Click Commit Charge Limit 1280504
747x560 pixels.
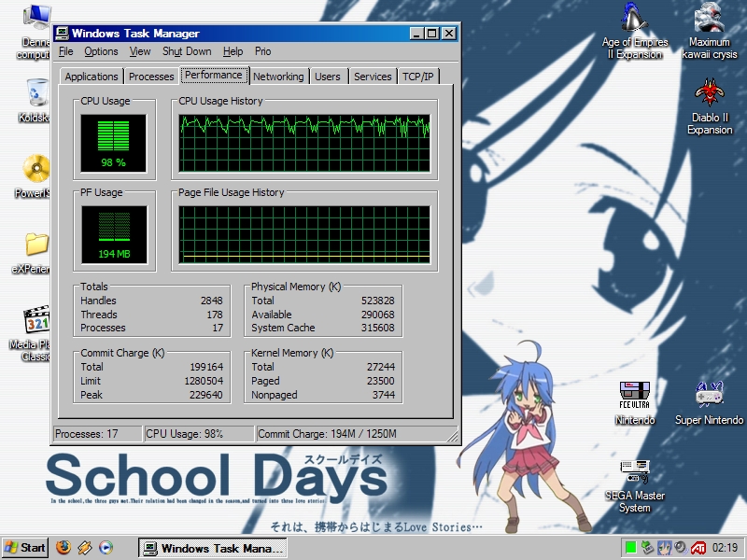click(204, 381)
